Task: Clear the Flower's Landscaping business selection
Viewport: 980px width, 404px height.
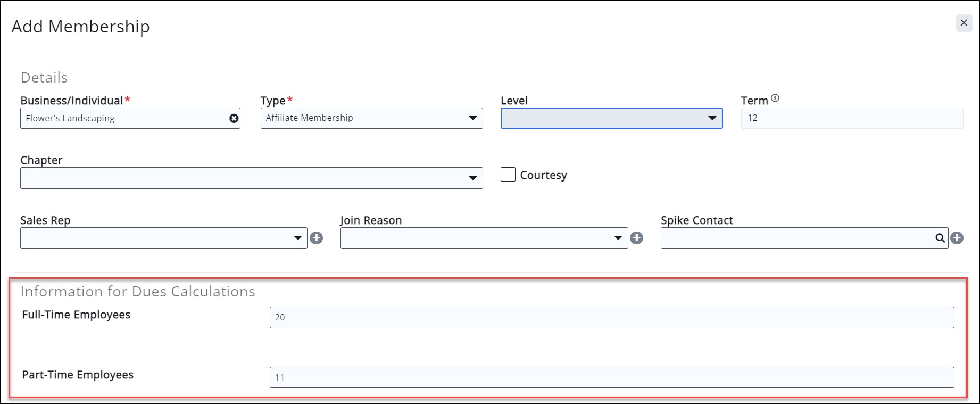Action: [x=234, y=118]
